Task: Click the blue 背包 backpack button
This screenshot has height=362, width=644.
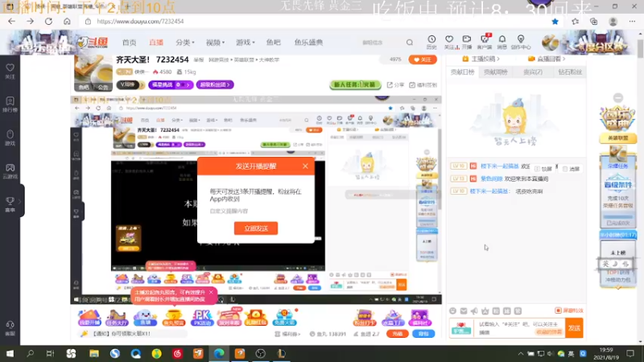Action: [423, 334]
